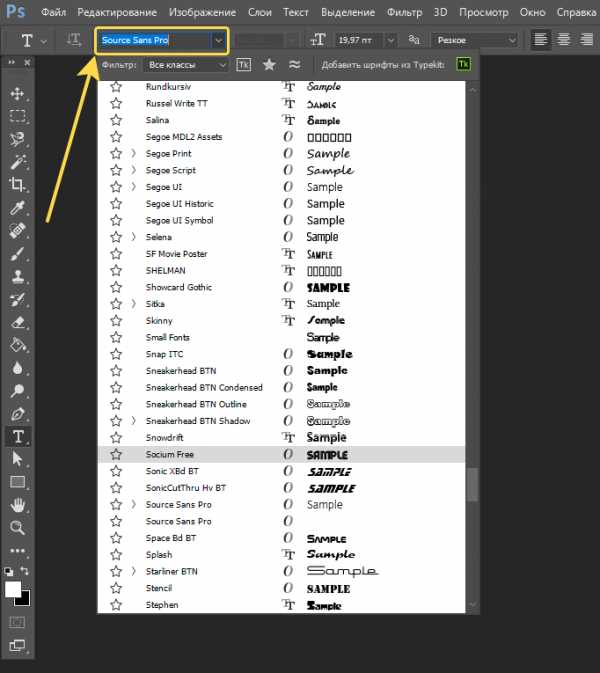The height and width of the screenshot is (673, 600).
Task: Select the Eraser tool
Action: coord(17,322)
